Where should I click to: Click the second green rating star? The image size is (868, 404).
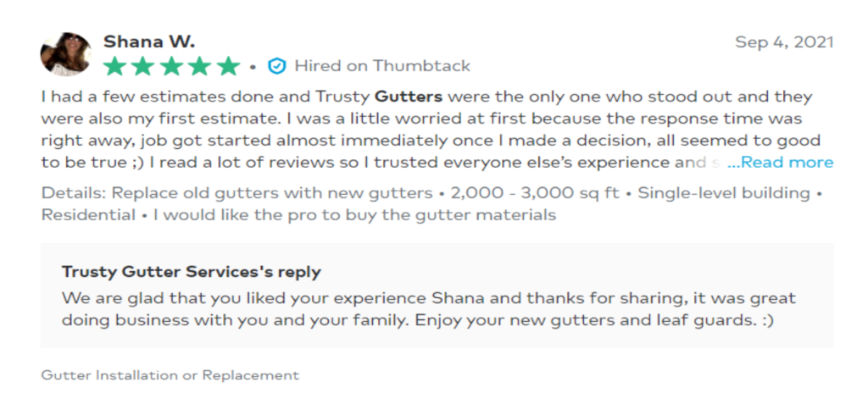[x=142, y=66]
